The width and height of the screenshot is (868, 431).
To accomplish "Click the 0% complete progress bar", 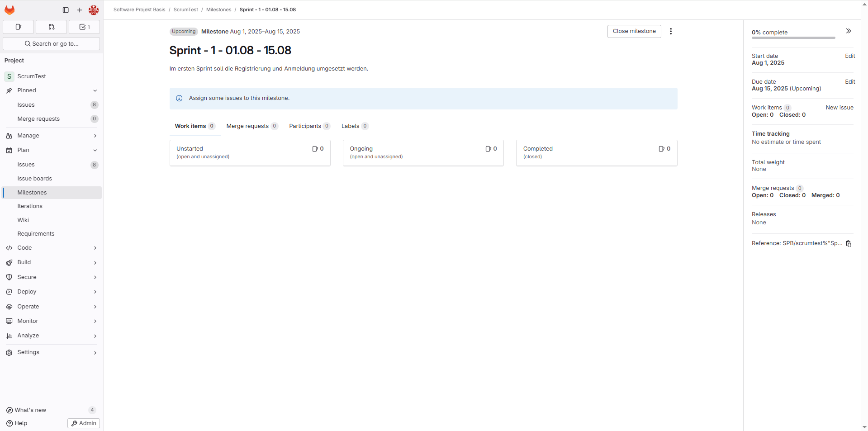I will pos(793,38).
